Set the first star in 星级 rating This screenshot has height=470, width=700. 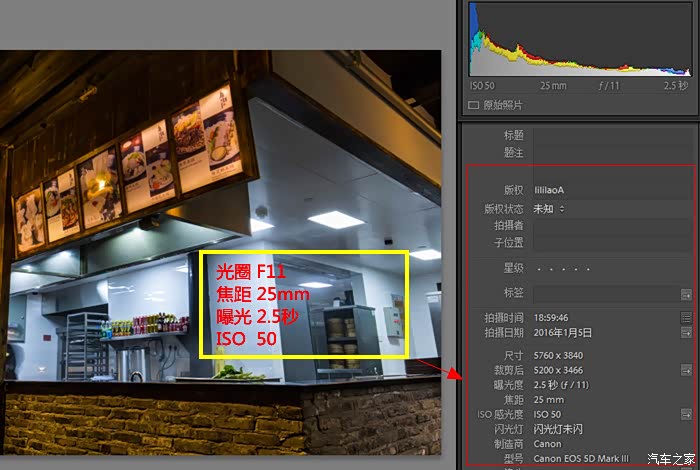(539, 268)
